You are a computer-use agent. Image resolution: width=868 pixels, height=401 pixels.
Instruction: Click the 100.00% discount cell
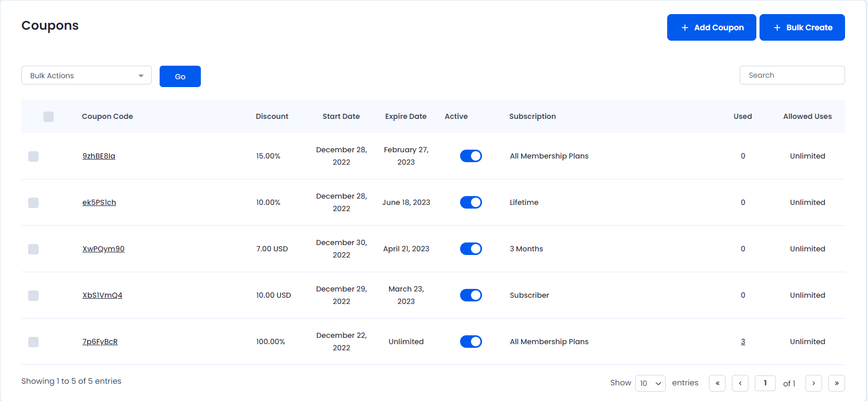270,342
